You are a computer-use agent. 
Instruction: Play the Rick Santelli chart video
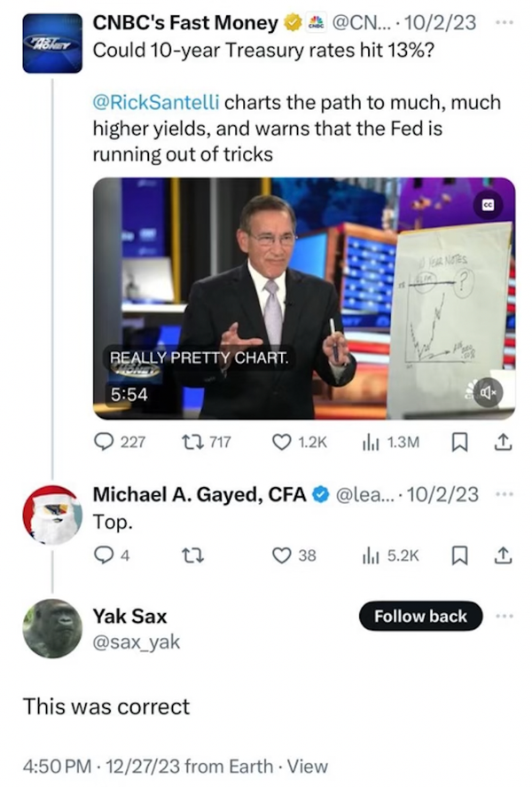(304, 298)
